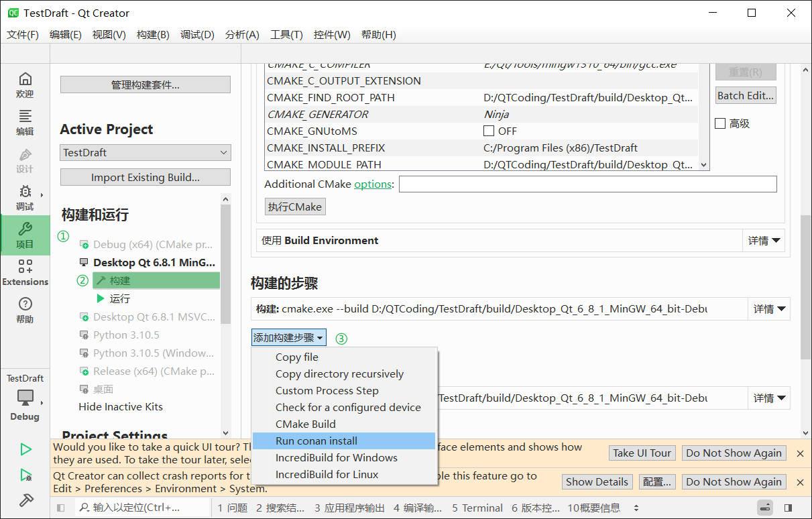
Task: Toggle the CMAKE_GNUtoMS OFF checkbox
Action: (489, 131)
